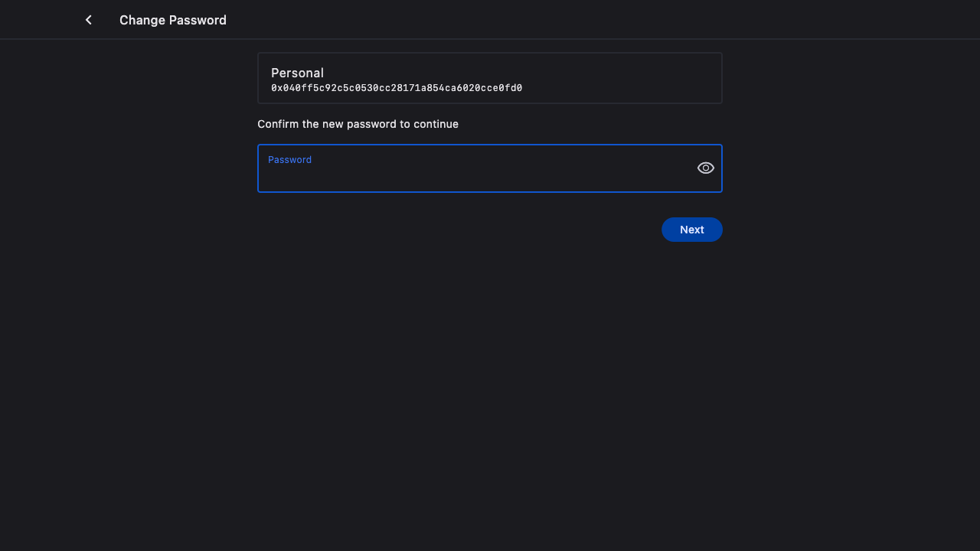Screen dimensions: 980x551
Task: Return to previous screen with back arrow
Action: (x=89, y=20)
